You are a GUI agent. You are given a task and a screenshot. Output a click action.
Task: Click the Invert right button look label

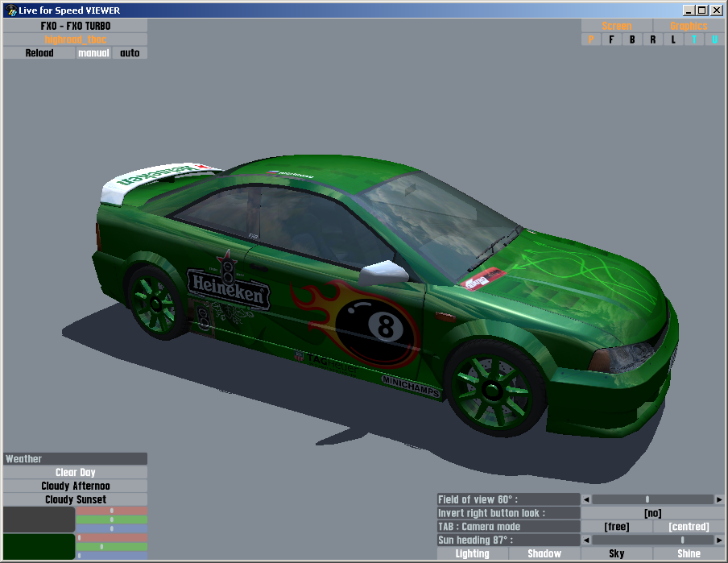pos(508,513)
